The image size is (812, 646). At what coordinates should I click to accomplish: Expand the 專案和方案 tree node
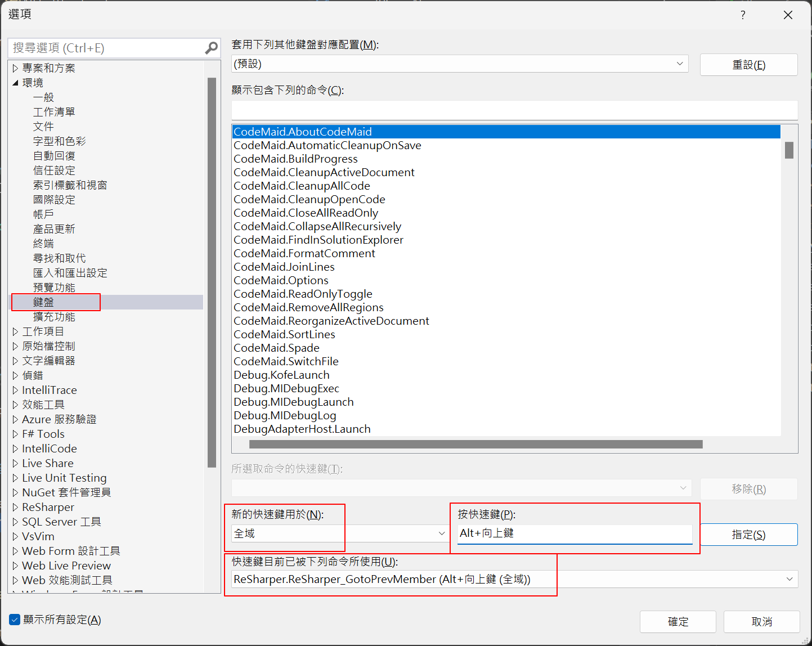coord(15,69)
